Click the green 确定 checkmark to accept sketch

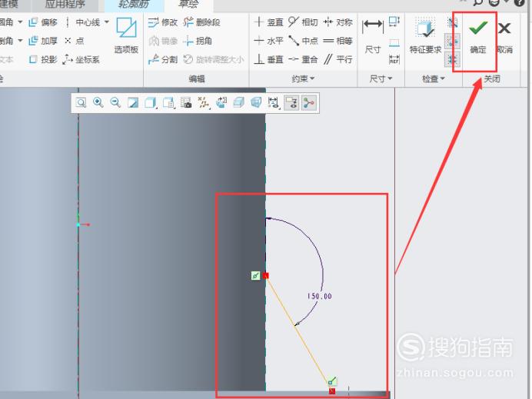tap(477, 37)
